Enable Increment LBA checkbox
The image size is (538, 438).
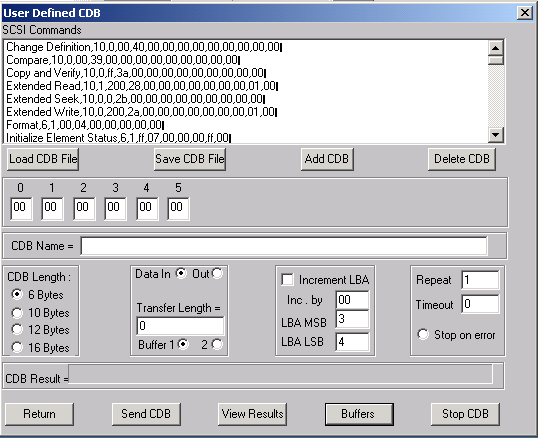[287, 280]
